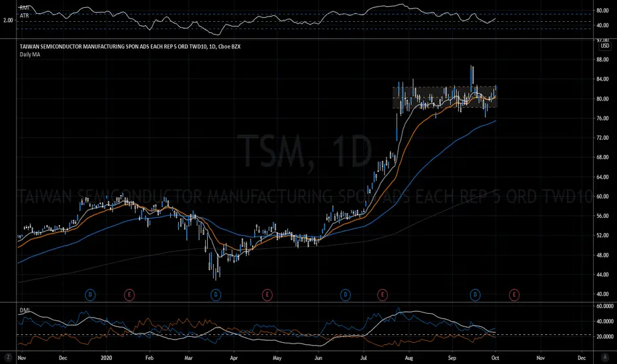617x364 pixels.
Task: Open the earnings marker E near mid-July
Action: point(382,295)
